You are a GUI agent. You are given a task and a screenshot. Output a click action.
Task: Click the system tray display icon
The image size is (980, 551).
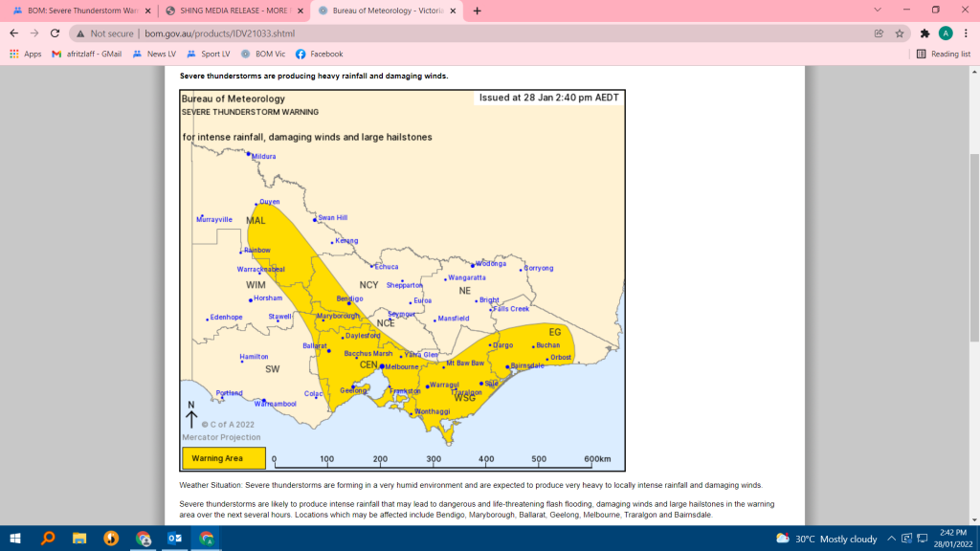[x=907, y=539]
